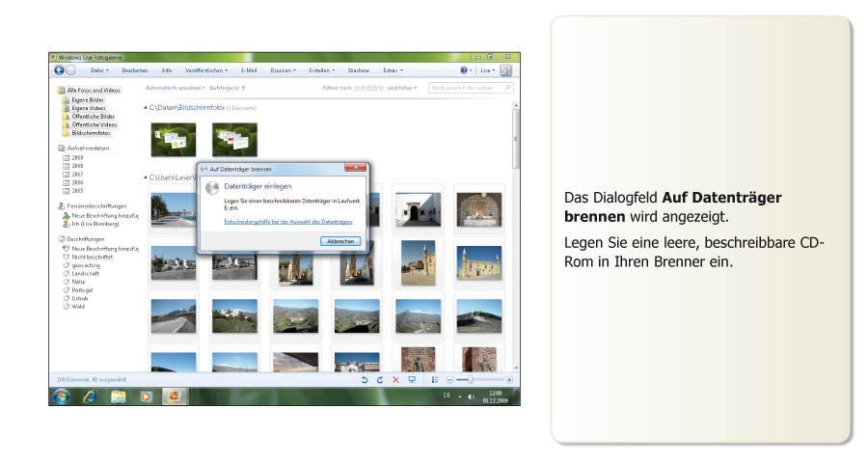This screenshot has height=463, width=868.
Task: Click the red delete X icon
Action: coord(395,380)
